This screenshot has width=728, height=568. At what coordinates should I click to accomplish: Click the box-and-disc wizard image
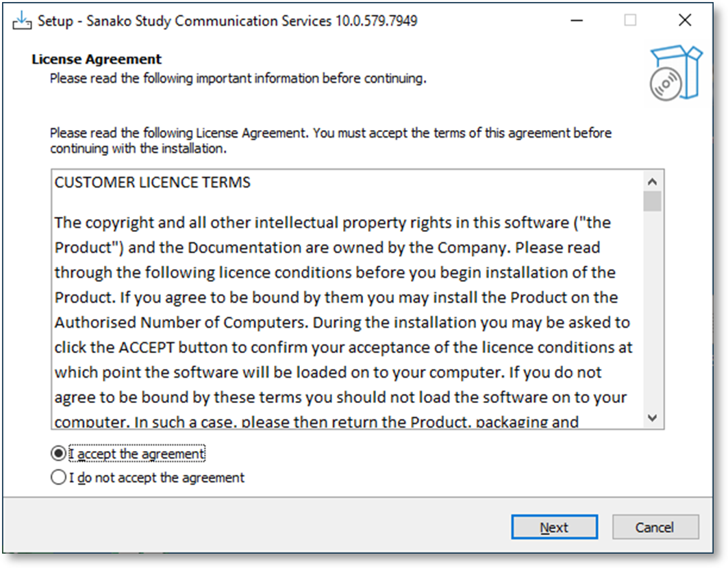[x=676, y=74]
